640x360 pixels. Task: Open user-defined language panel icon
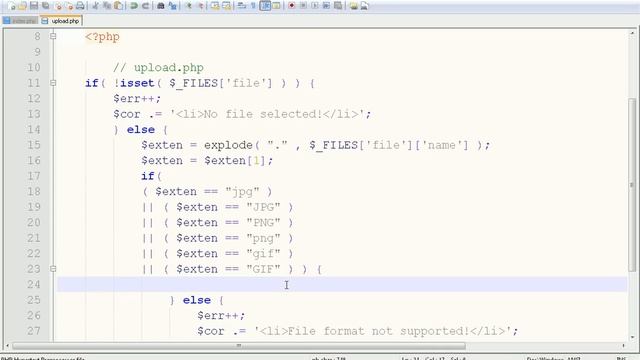[276, 6]
